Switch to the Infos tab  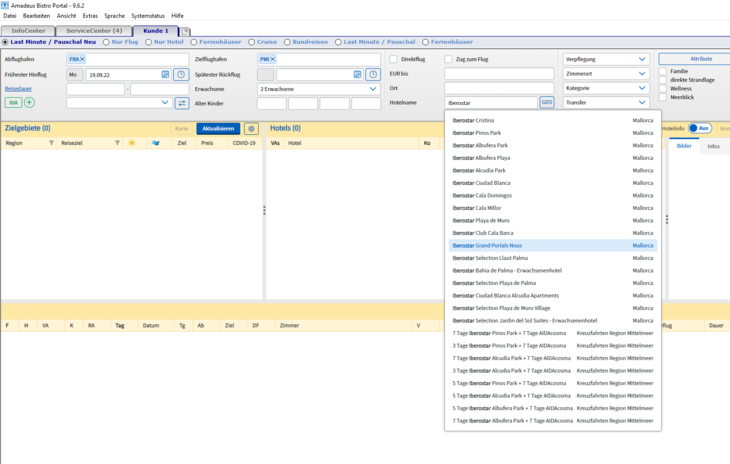713,146
